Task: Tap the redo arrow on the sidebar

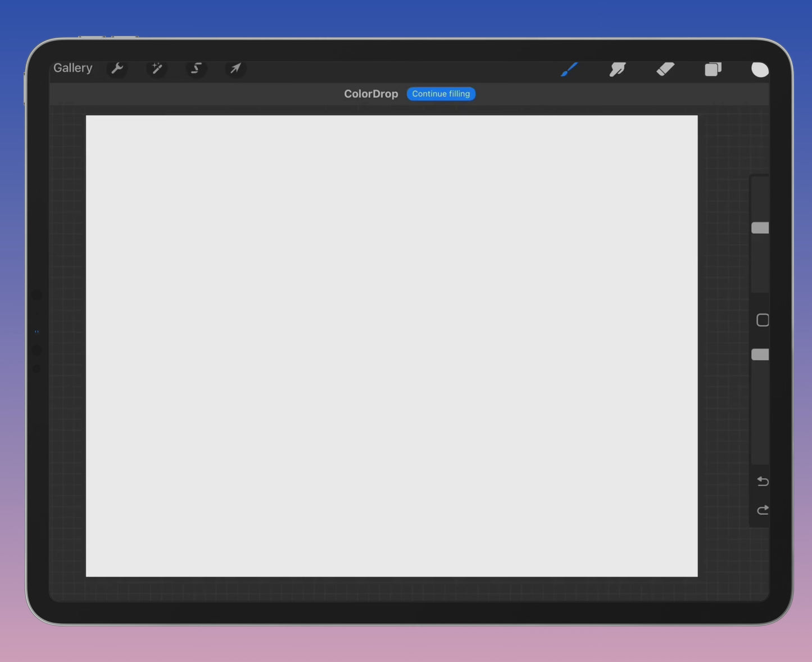Action: (x=762, y=510)
